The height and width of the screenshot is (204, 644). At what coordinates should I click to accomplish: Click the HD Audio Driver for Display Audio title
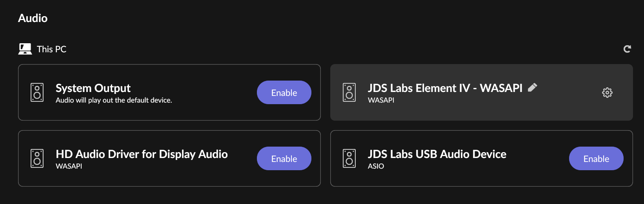coord(142,154)
